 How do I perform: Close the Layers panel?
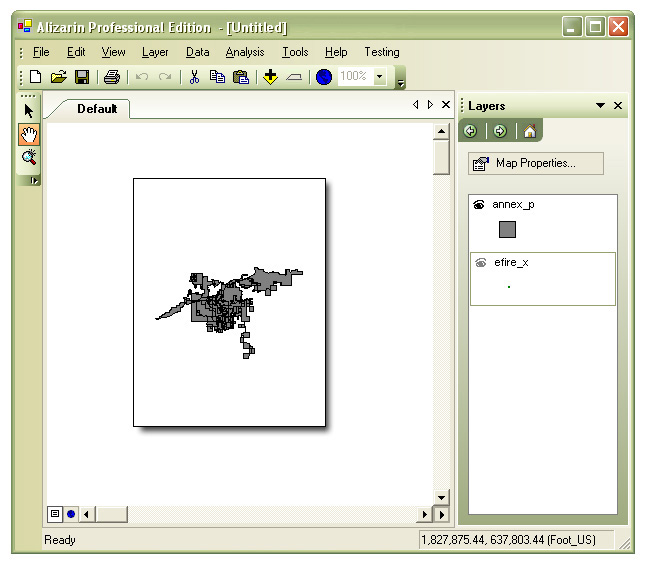[x=618, y=106]
